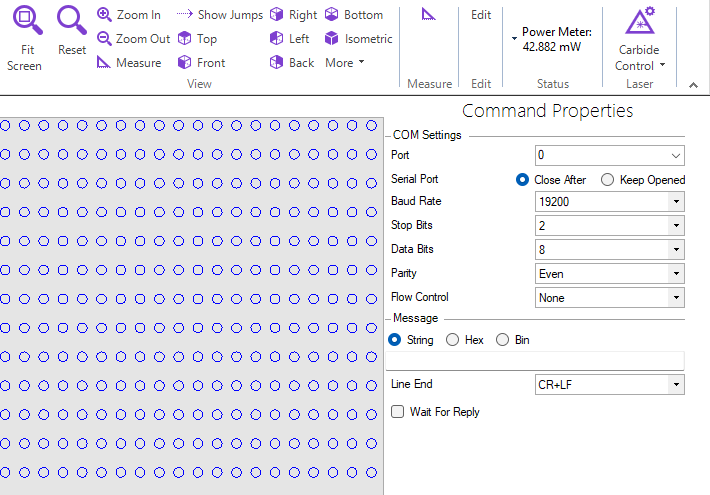
Task: Open the Carbide Control laser icon
Action: click(639, 21)
